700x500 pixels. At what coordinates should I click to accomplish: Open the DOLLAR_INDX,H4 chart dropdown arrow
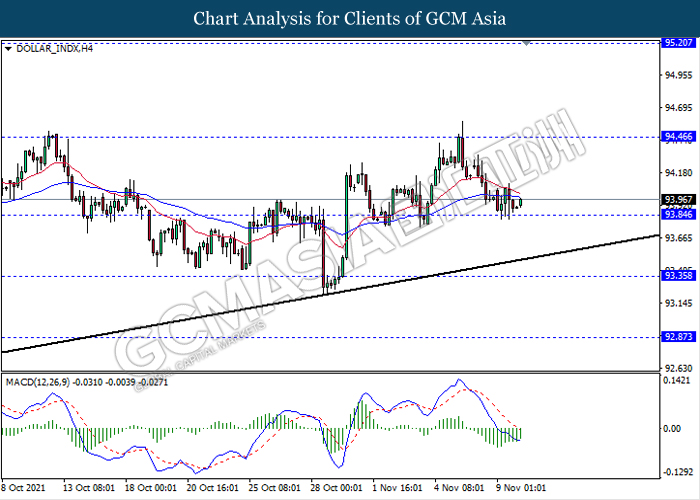pos(8,49)
